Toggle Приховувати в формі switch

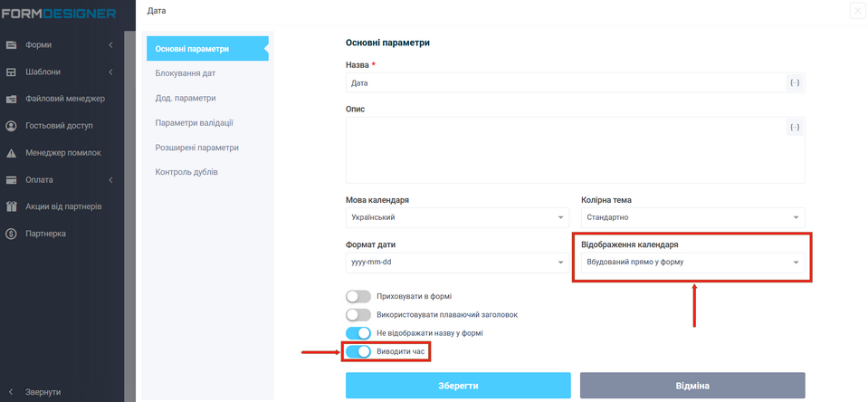[x=358, y=296]
